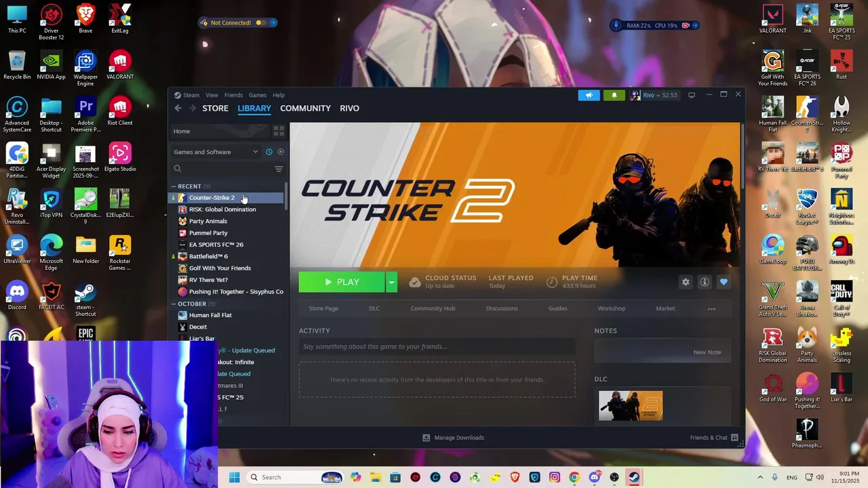Screen dimensions: 868x488
Task: Open Brave browser from the taskbar
Action: [515, 477]
